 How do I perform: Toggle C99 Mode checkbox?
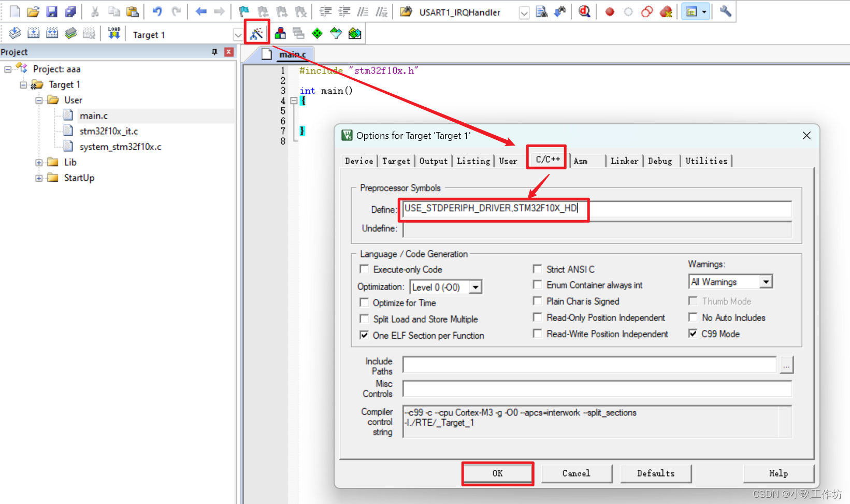coord(693,334)
